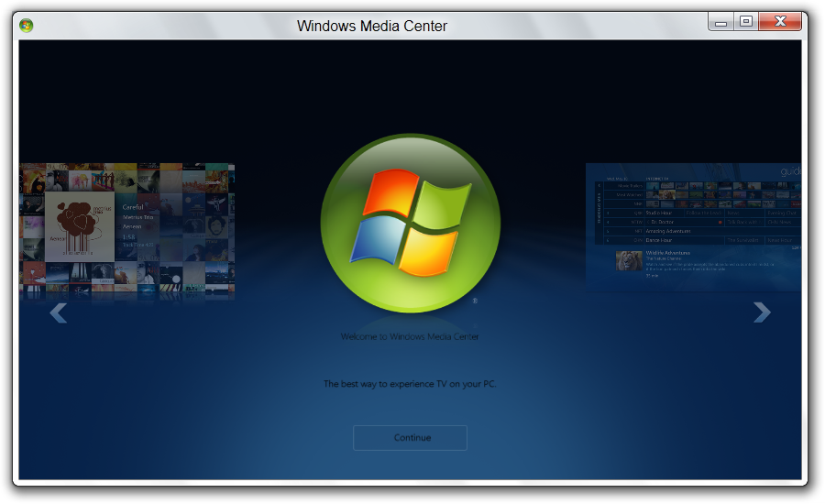Advance to next slide with right arrow

[762, 312]
